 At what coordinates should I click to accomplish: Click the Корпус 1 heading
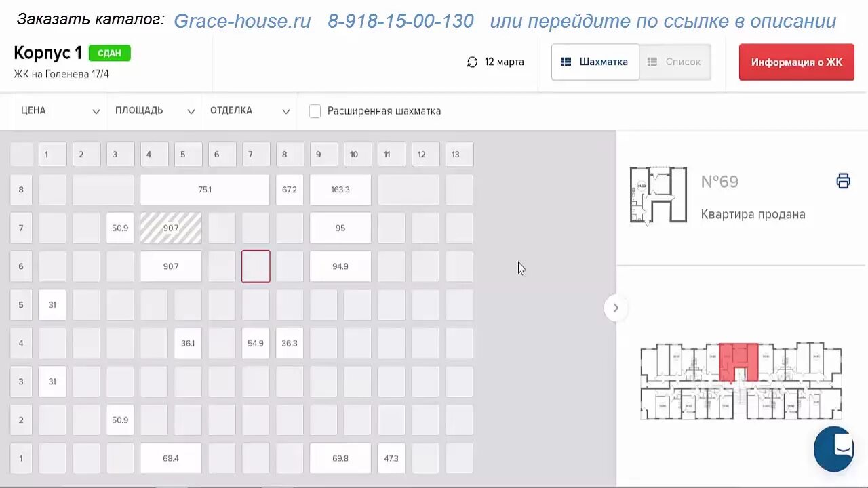[x=47, y=53]
